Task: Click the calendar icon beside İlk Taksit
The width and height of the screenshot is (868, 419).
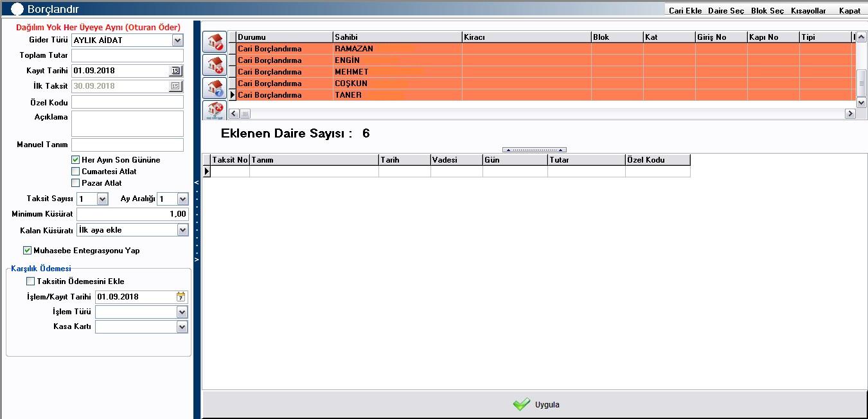Action: pos(175,86)
